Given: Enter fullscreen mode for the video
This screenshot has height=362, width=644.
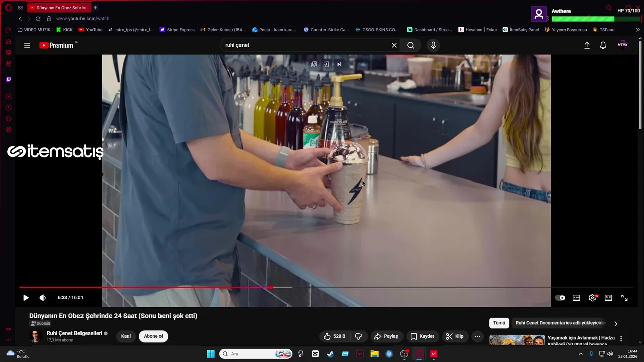Looking at the screenshot, I should (624, 298).
